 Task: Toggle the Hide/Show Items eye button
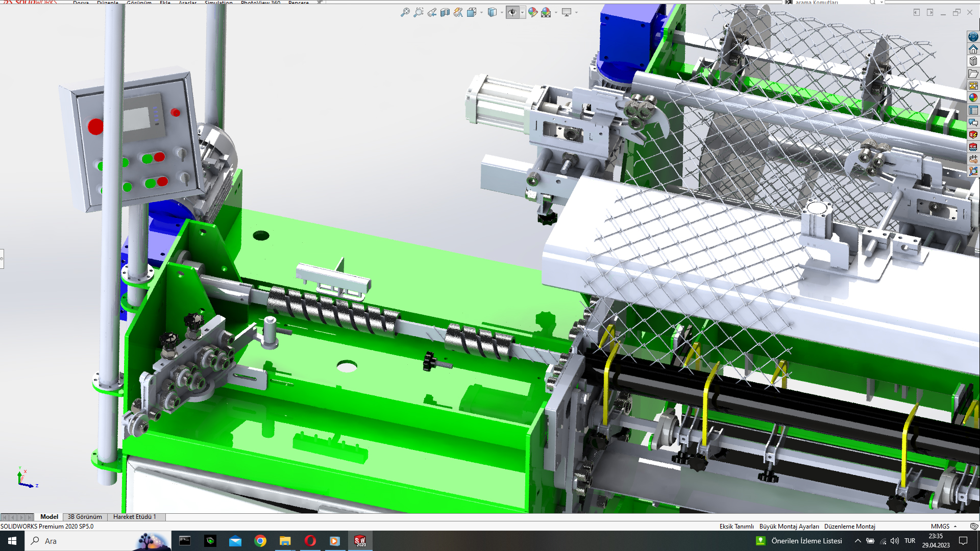pyautogui.click(x=512, y=12)
